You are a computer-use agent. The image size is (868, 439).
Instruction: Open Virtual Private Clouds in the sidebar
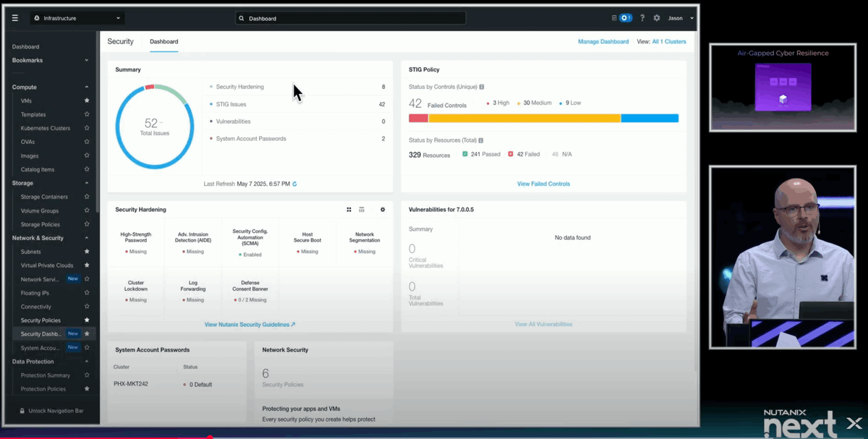click(47, 265)
